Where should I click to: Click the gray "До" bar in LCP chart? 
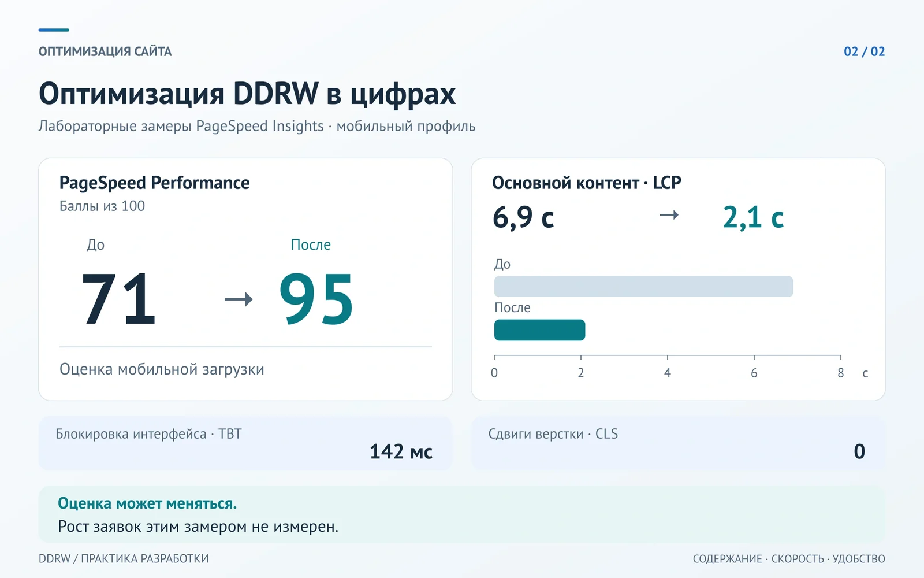pyautogui.click(x=643, y=287)
